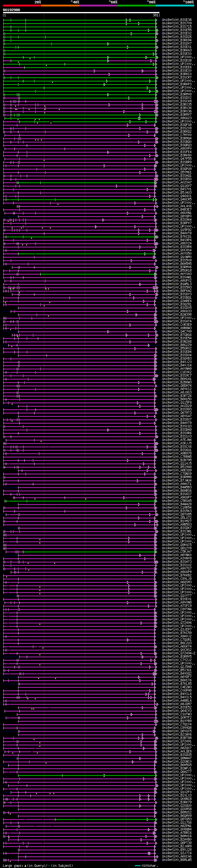Select the UniRef100_Q8NAA7 label
Image resolution: width=197 pixels, height=868 pixels.
click(x=177, y=758)
